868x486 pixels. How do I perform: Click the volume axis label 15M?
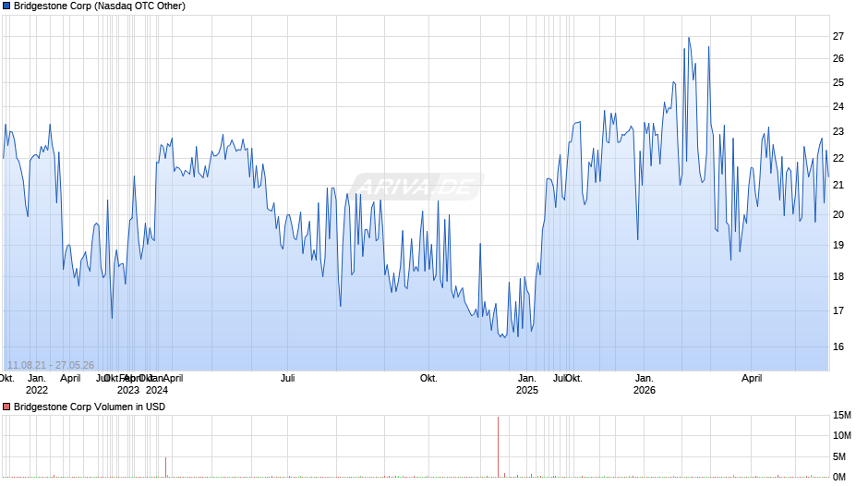click(x=842, y=415)
